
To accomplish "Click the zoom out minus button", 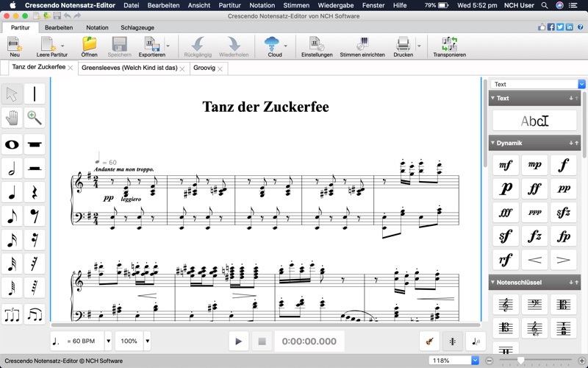I will point(490,361).
